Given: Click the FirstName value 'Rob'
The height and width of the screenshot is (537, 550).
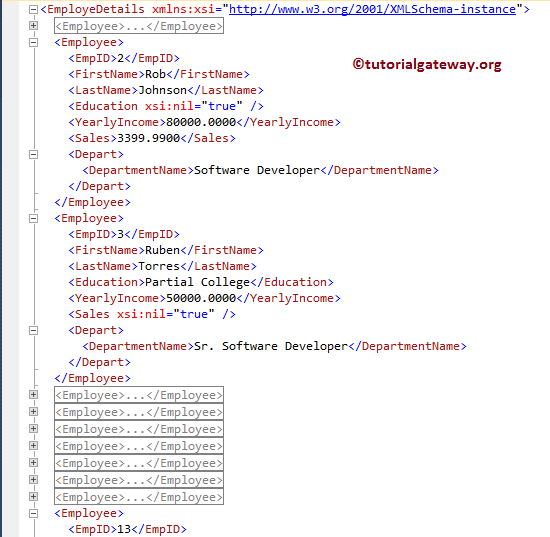Looking at the screenshot, I should [x=155, y=74].
